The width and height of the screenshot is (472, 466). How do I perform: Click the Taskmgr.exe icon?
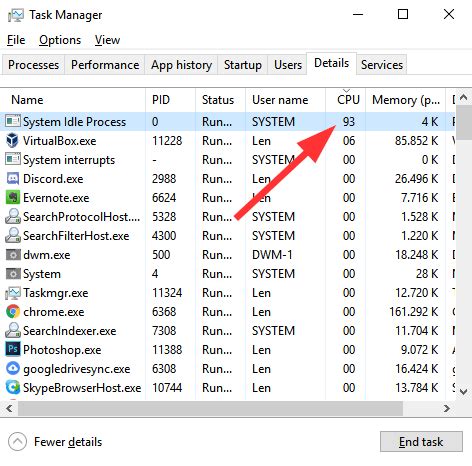13,293
